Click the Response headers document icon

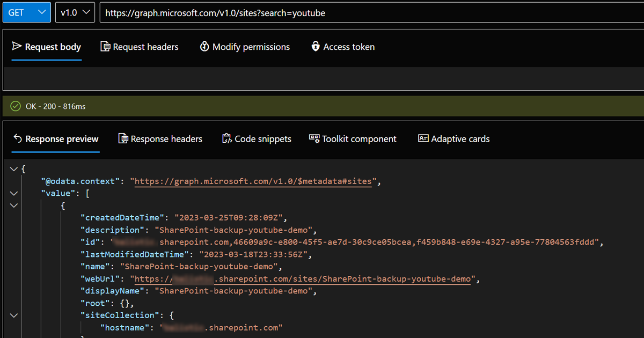[123, 139]
